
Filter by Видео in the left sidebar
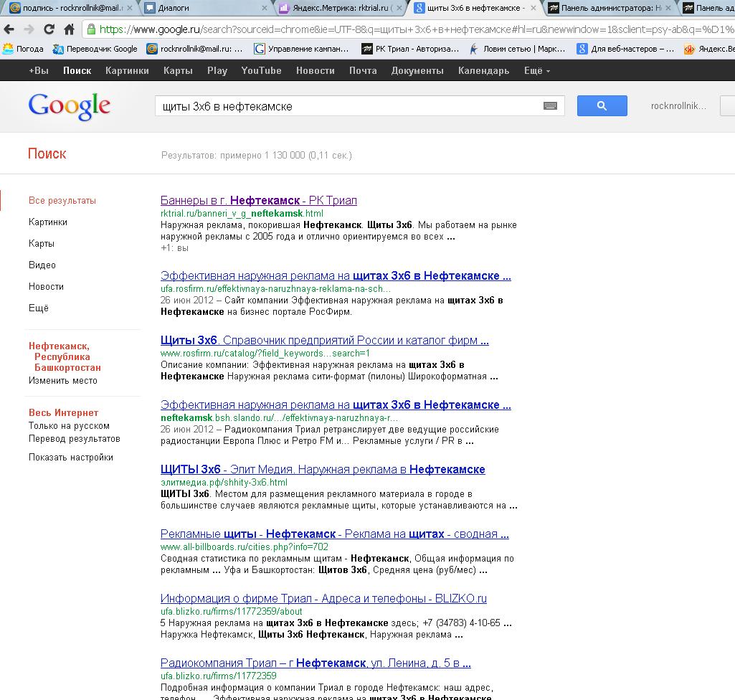pos(42,265)
